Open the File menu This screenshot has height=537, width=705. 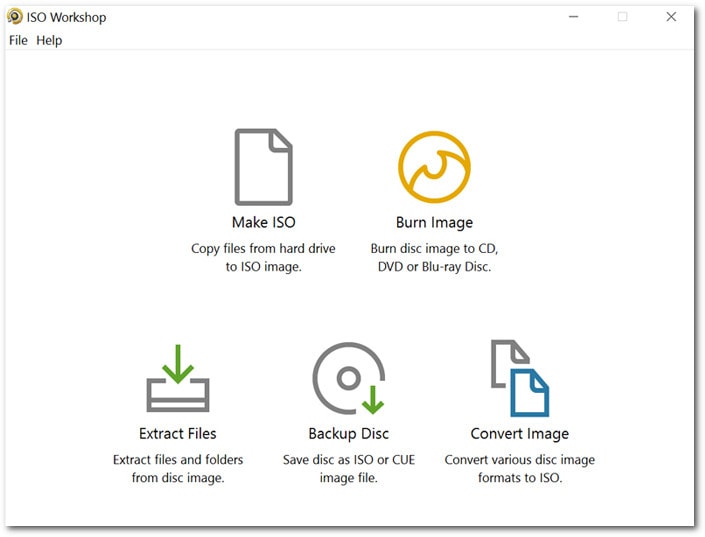pyautogui.click(x=18, y=40)
